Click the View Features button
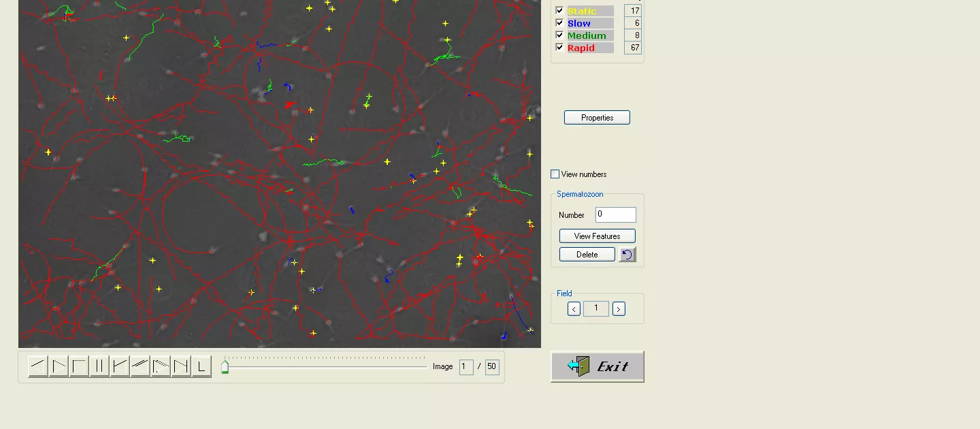The image size is (980, 429). click(597, 236)
